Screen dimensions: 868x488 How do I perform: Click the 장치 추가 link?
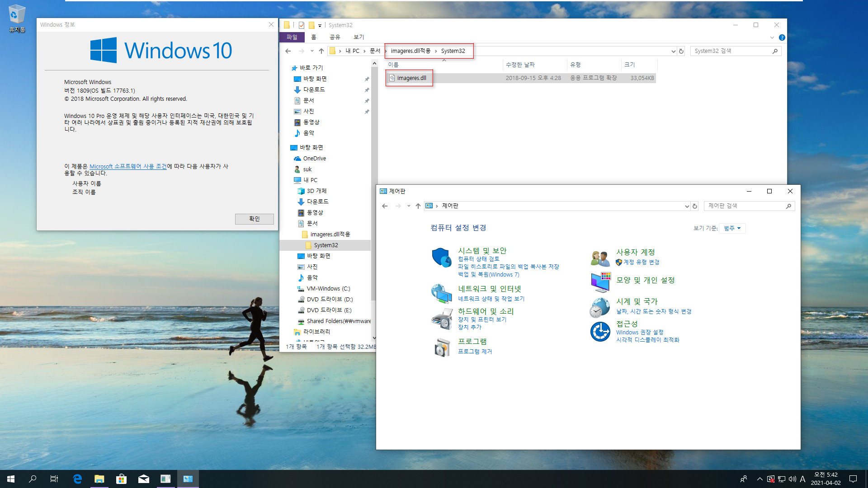[x=469, y=327]
